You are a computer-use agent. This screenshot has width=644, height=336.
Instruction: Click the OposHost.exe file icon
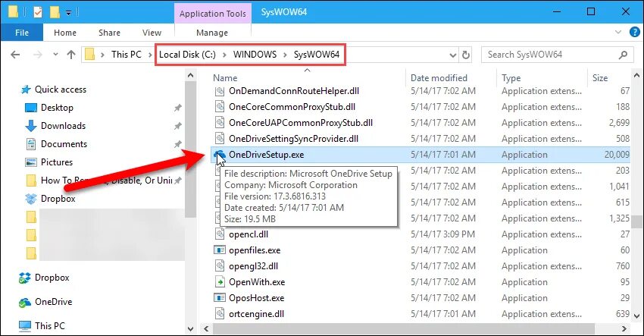(220, 298)
